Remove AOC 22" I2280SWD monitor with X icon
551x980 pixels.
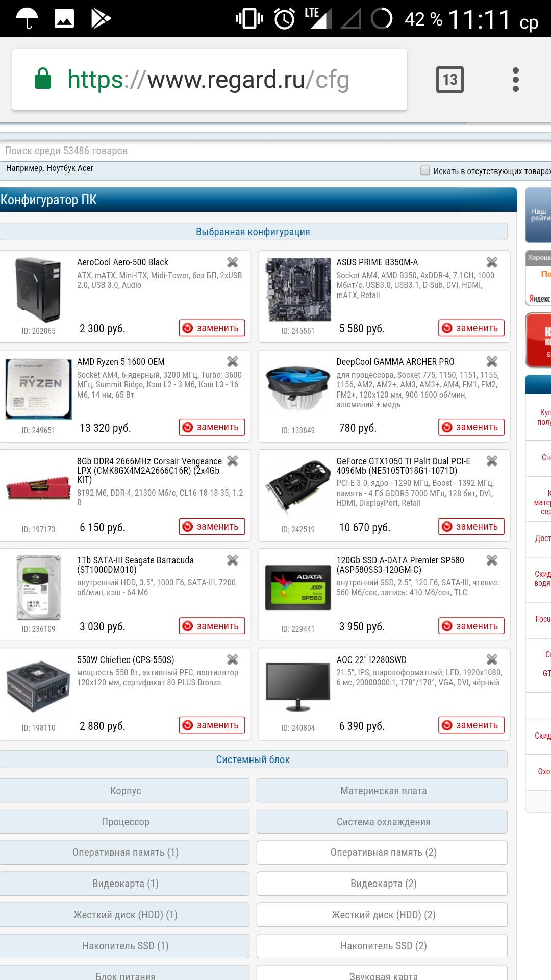point(492,659)
